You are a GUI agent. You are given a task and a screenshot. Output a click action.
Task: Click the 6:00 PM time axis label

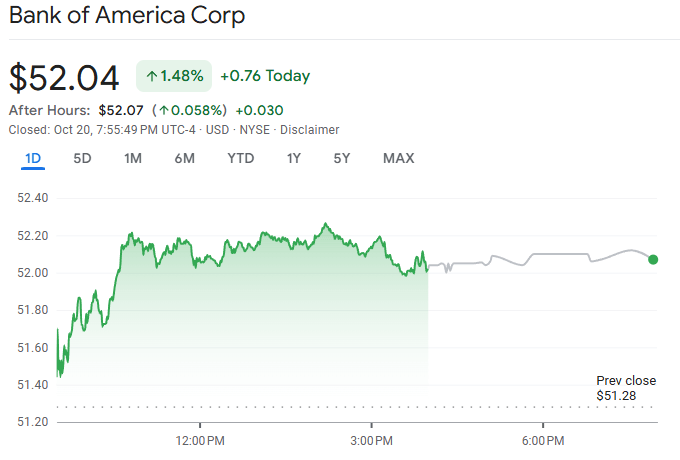coord(544,441)
